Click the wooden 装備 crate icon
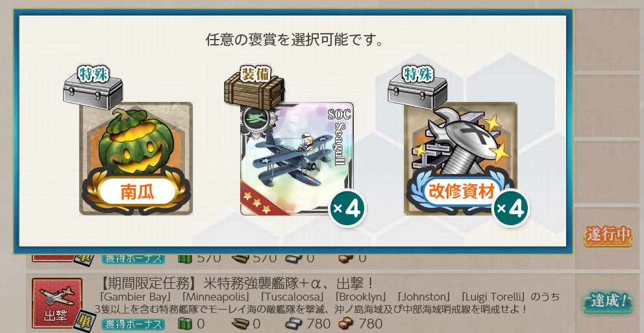The height and width of the screenshot is (333, 644). click(254, 89)
